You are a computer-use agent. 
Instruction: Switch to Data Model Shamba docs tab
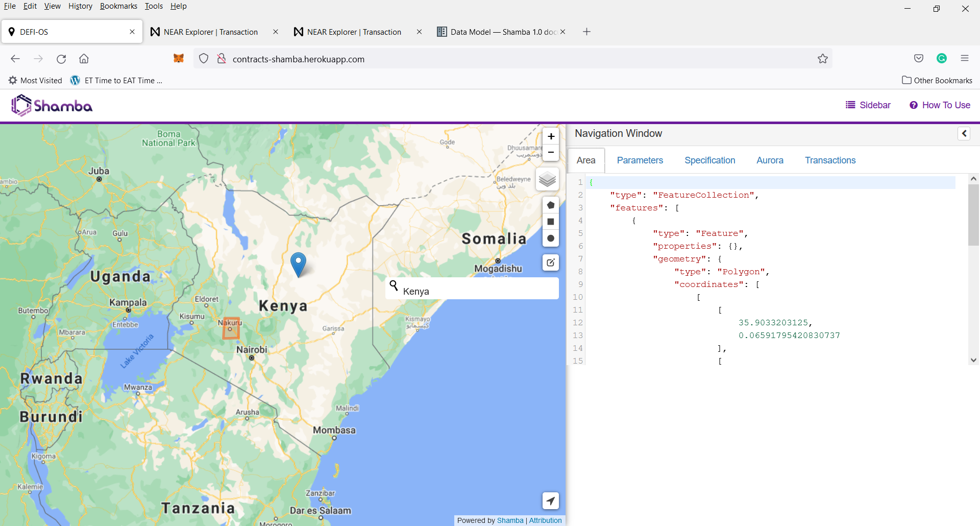click(501, 32)
